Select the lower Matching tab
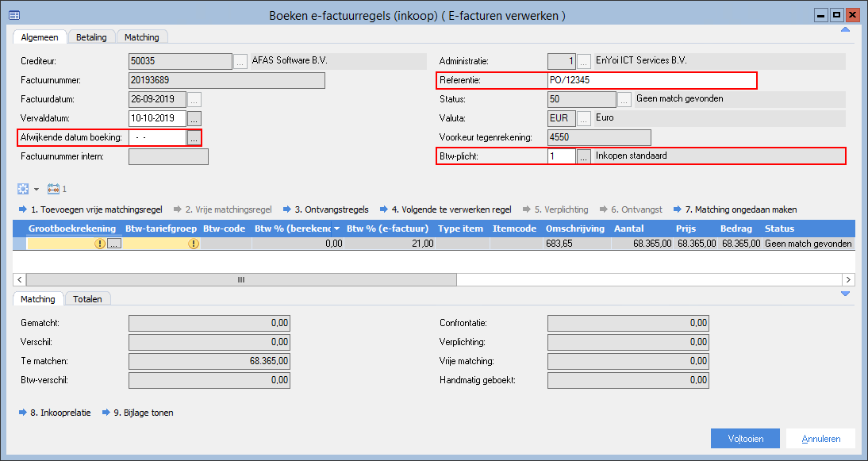The image size is (868, 461). coord(37,299)
